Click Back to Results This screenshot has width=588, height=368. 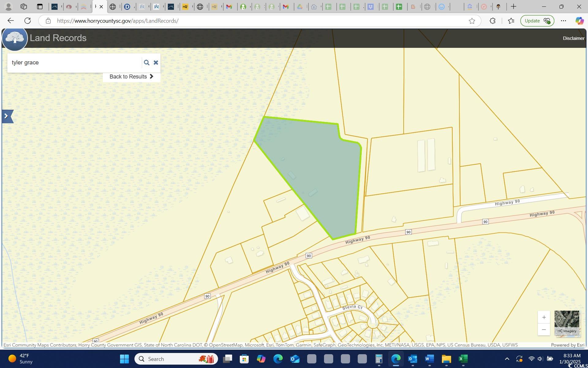[131, 77]
